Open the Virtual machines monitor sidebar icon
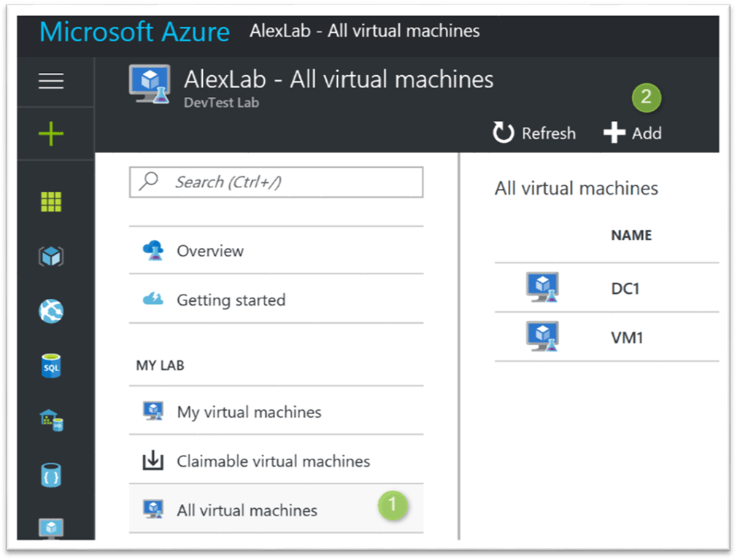The height and width of the screenshot is (560, 737). (x=51, y=528)
